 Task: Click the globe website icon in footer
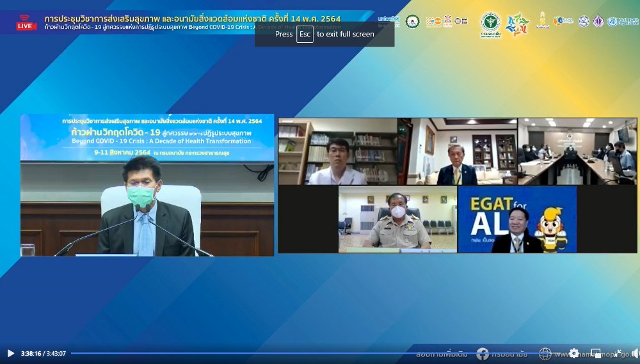[545, 353]
